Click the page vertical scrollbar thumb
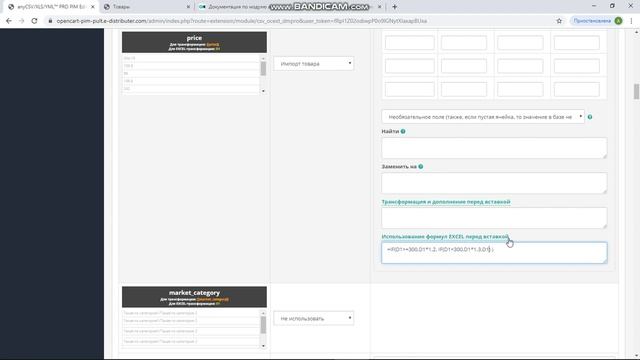Image resolution: width=640 pixels, height=360 pixels. [636, 91]
